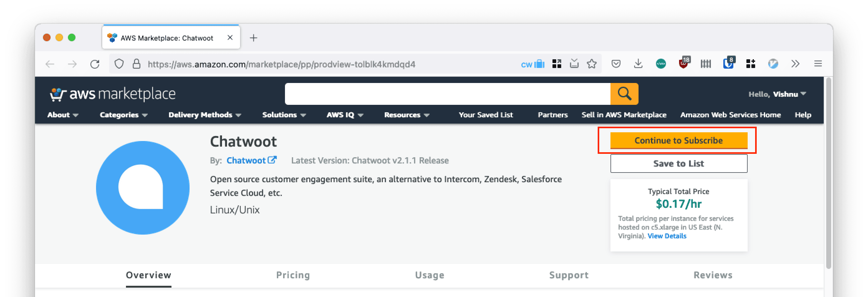Click the Save to List button
The image size is (868, 297).
pyautogui.click(x=679, y=163)
